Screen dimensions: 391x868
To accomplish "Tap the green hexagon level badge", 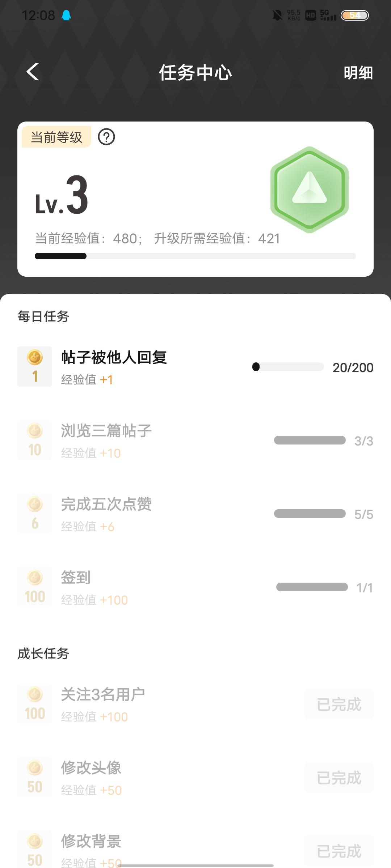I will [x=310, y=190].
